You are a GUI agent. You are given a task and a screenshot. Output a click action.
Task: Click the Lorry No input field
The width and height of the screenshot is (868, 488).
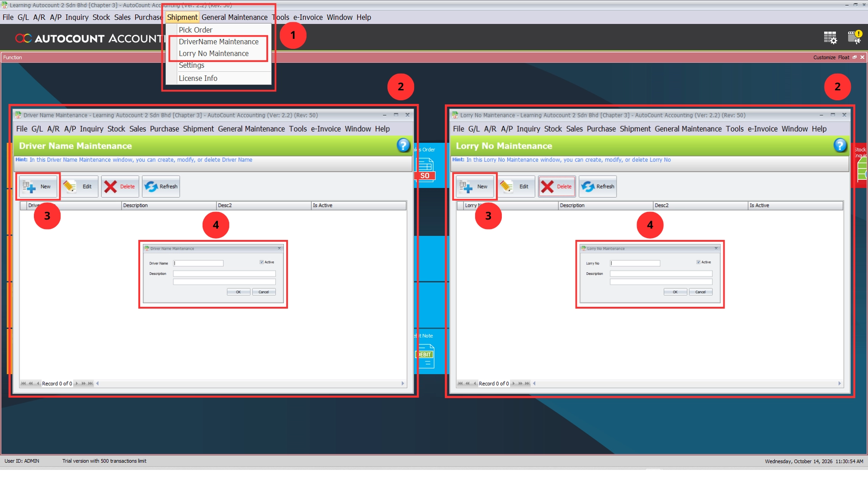[x=635, y=263]
